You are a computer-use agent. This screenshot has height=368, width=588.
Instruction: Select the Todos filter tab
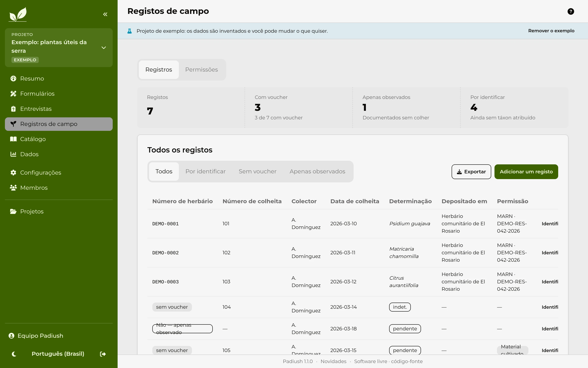point(164,172)
